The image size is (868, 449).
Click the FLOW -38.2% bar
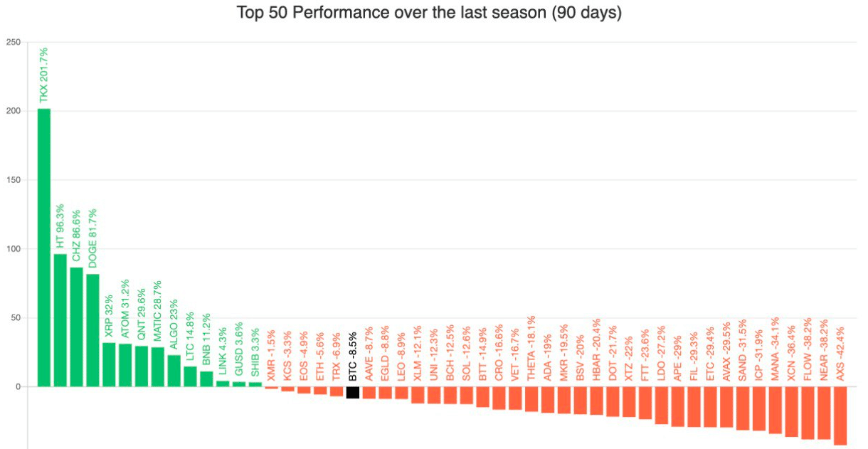808,413
